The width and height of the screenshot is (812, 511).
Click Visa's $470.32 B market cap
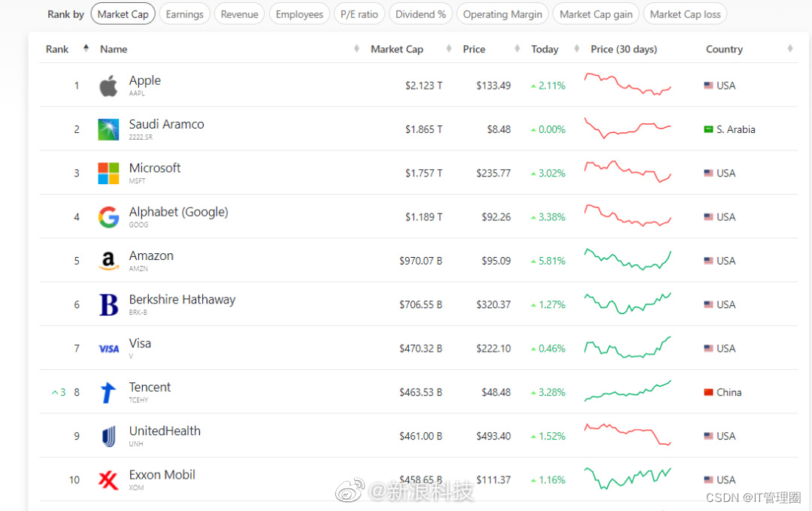(420, 349)
